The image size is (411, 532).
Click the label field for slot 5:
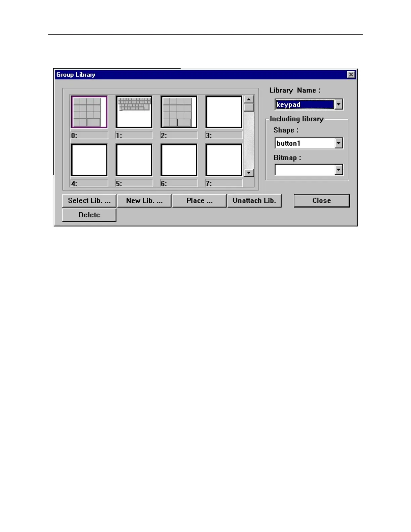click(x=134, y=183)
